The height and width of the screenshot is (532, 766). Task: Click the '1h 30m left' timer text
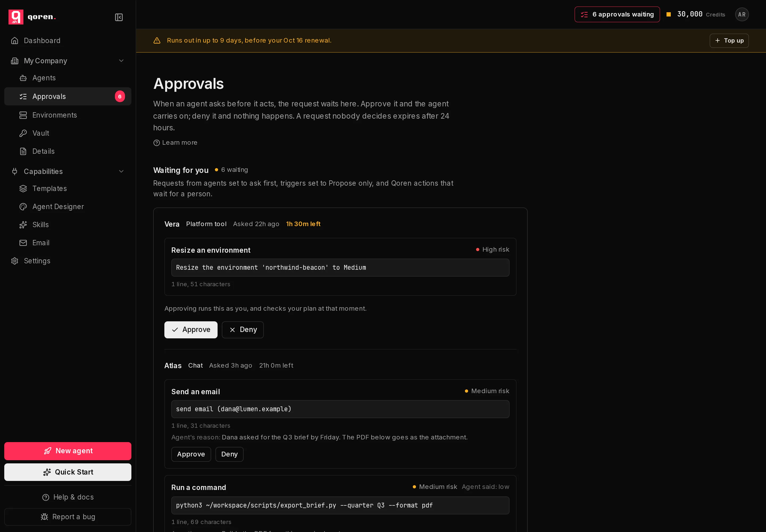(x=303, y=224)
